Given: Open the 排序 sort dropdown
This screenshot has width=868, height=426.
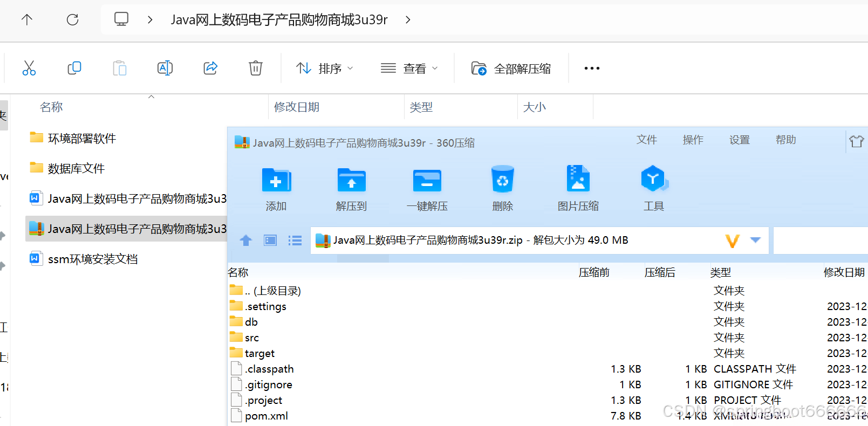Looking at the screenshot, I should pyautogui.click(x=325, y=68).
